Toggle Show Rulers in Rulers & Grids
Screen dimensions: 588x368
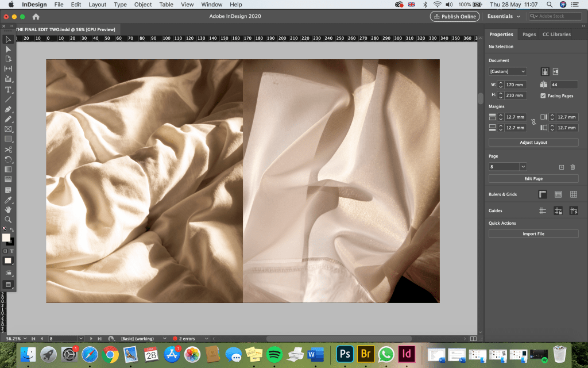pyautogui.click(x=543, y=194)
